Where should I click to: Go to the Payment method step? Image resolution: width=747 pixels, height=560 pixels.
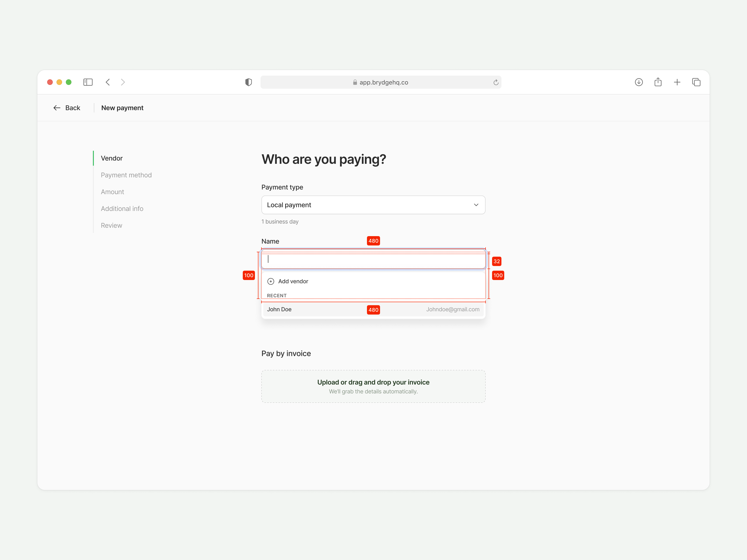tap(126, 175)
